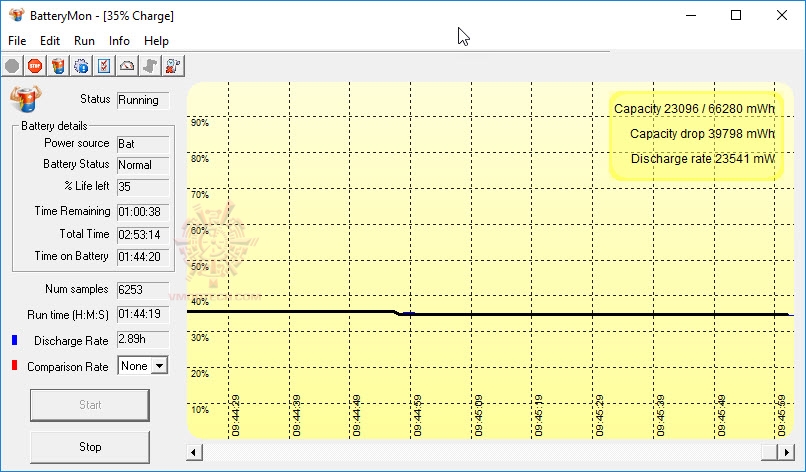Open the Help menu

point(156,41)
